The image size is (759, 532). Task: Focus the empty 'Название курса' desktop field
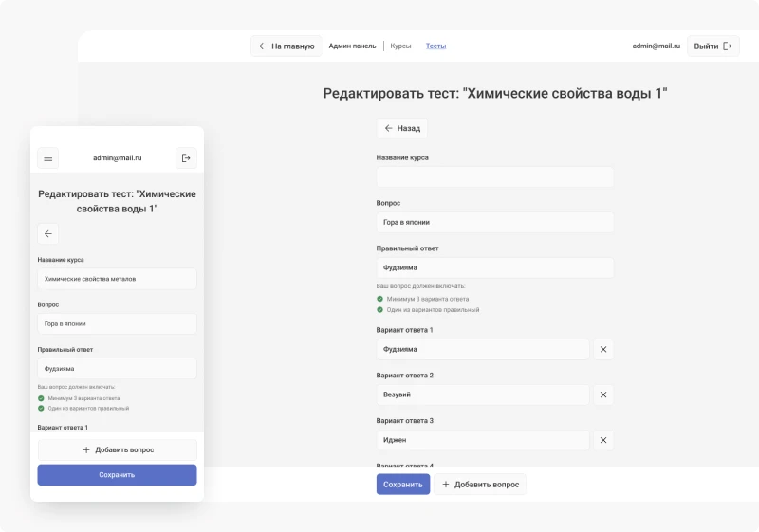click(x=494, y=177)
